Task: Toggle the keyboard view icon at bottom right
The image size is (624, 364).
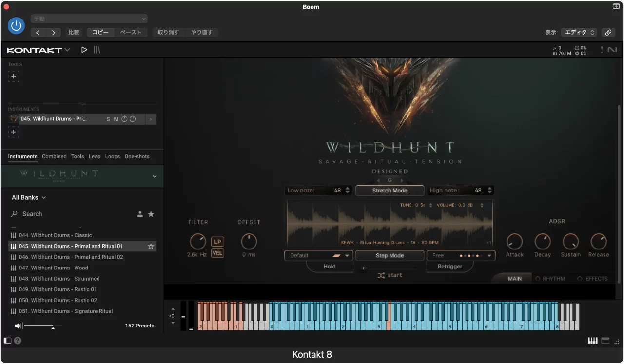Action: (593, 341)
